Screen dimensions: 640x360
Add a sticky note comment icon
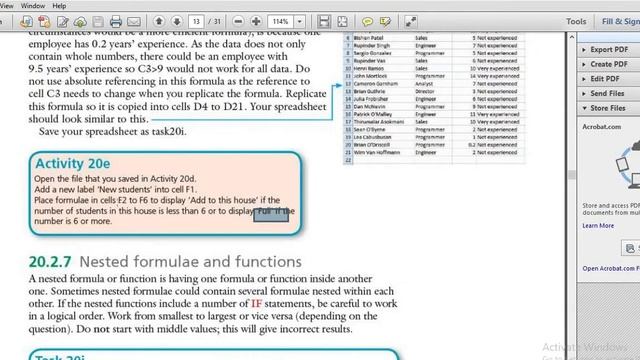367,21
